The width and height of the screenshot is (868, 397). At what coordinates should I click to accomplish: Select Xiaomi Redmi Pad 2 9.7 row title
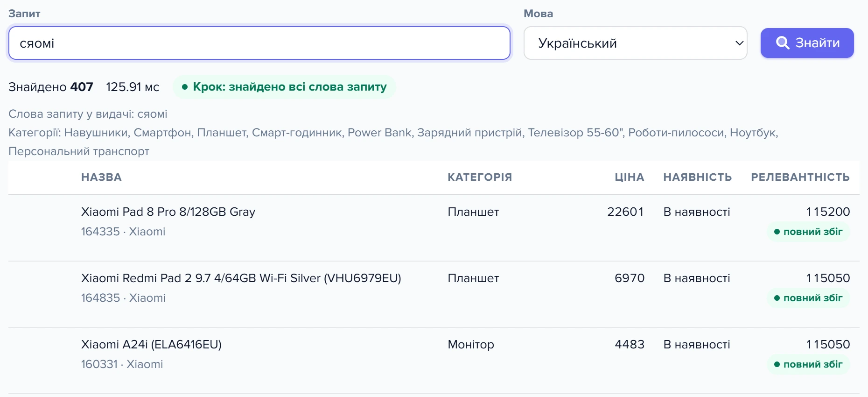pyautogui.click(x=241, y=278)
